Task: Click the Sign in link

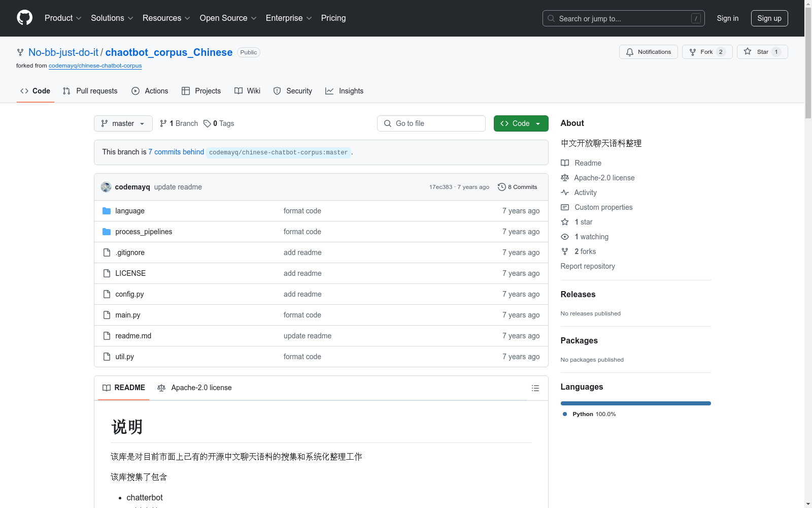Action: [728, 18]
